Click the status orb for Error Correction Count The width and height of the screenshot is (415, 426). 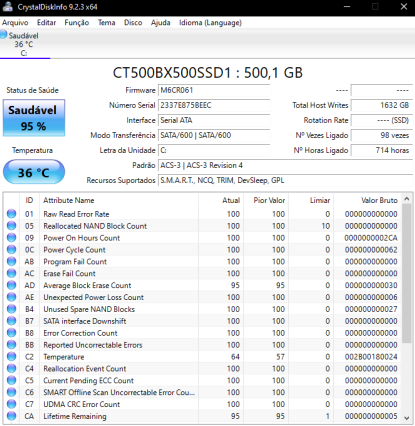click(x=11, y=333)
